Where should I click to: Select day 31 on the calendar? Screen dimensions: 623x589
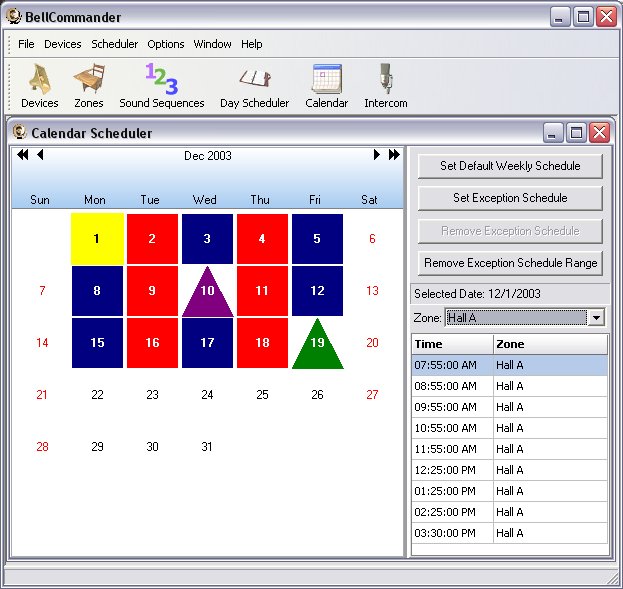207,447
